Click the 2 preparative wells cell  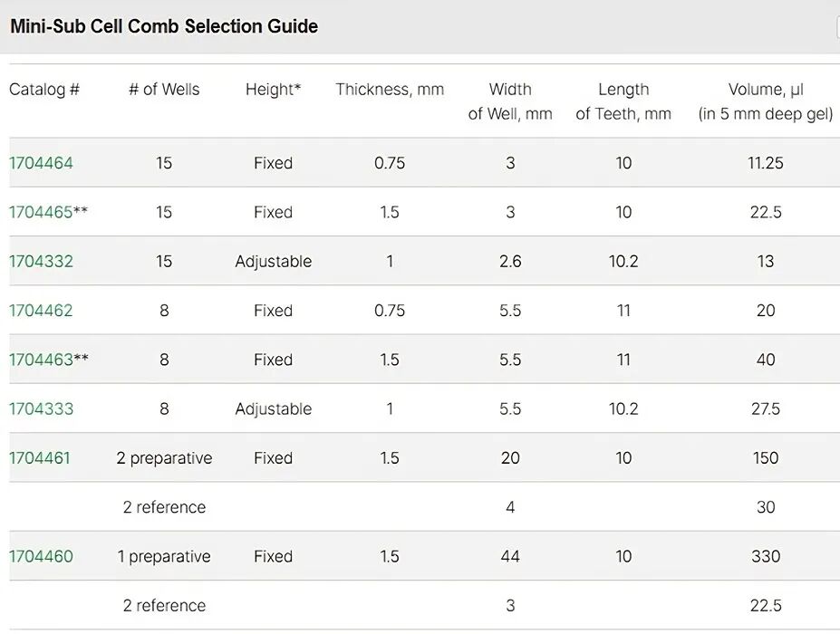[x=164, y=457]
